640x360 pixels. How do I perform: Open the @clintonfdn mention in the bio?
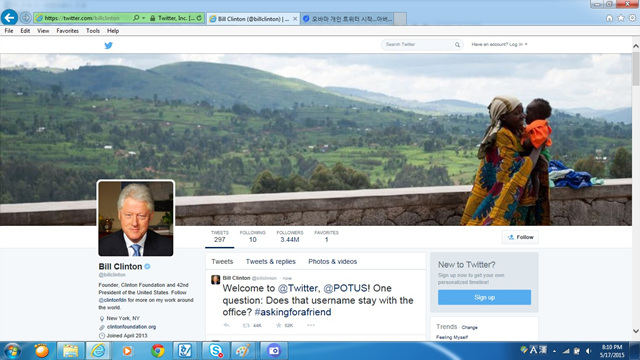pos(112,300)
